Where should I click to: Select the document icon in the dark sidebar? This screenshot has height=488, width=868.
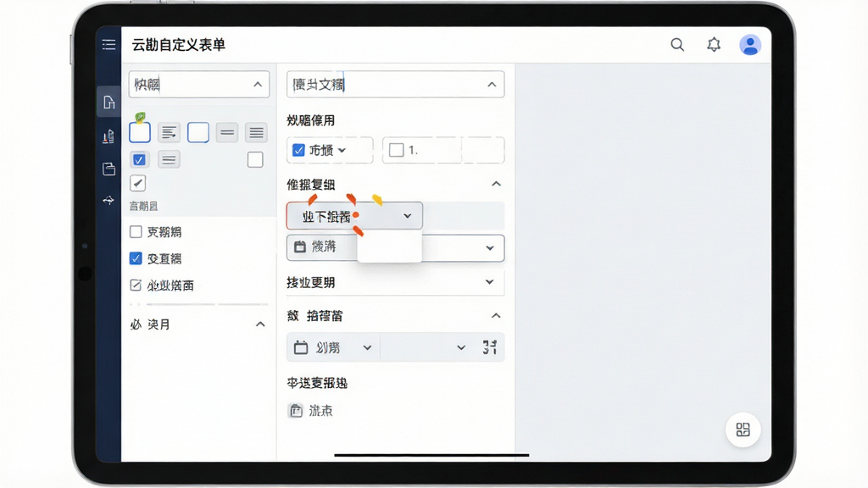pyautogui.click(x=108, y=102)
